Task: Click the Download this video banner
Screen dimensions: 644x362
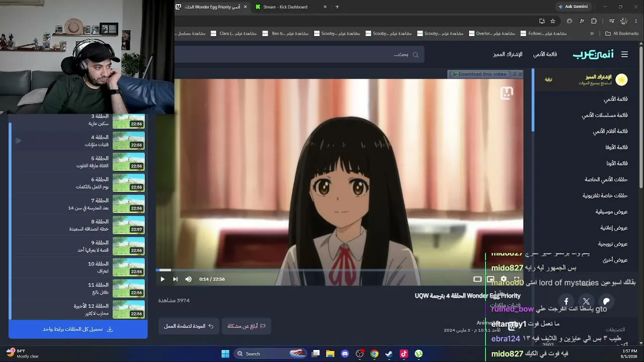Action: click(x=479, y=74)
